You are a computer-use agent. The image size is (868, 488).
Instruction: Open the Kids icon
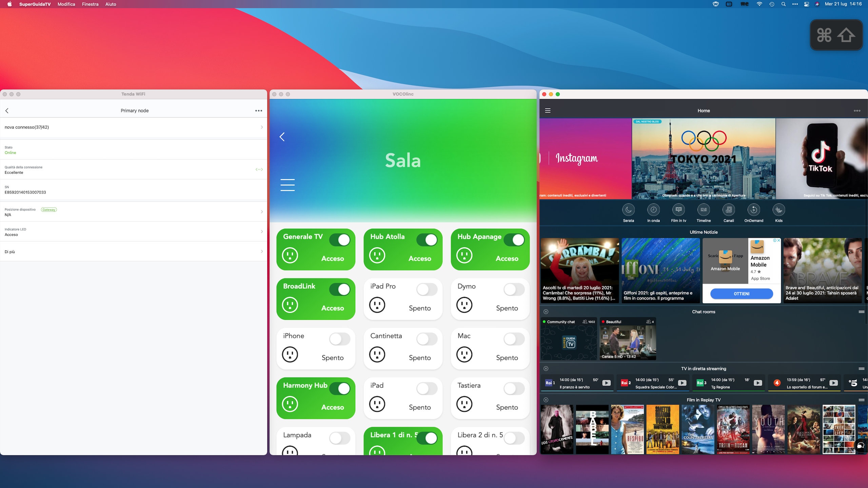(x=779, y=210)
